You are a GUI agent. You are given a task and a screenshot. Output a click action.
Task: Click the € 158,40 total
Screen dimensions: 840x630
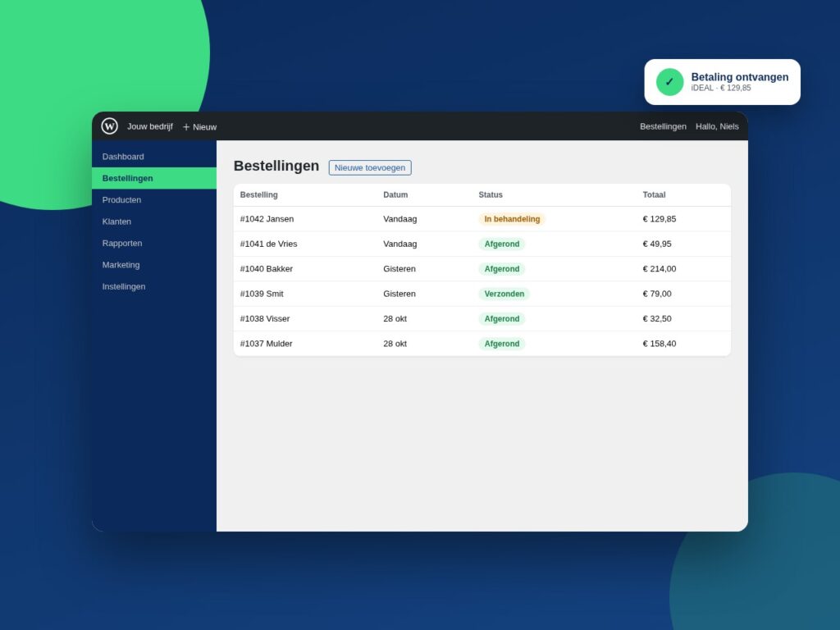click(660, 344)
